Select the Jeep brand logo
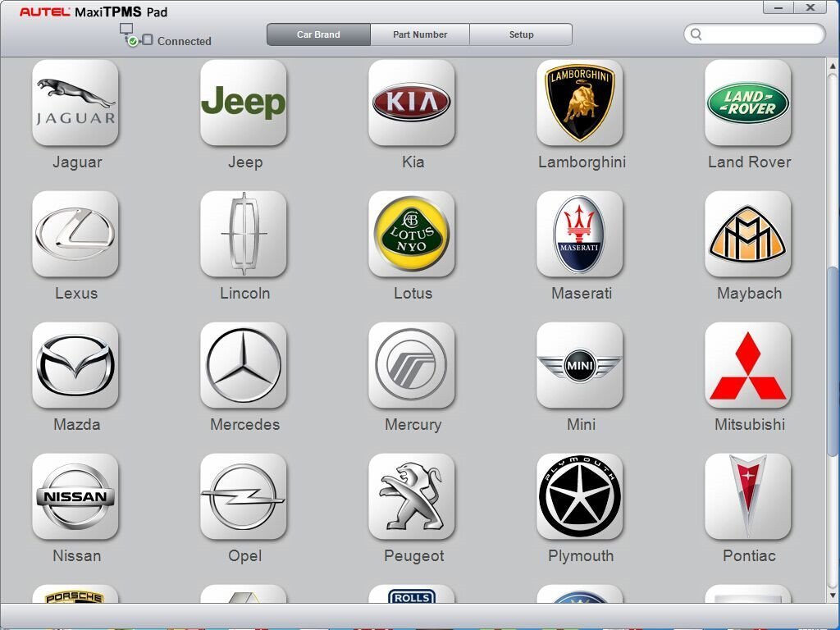 [243, 103]
